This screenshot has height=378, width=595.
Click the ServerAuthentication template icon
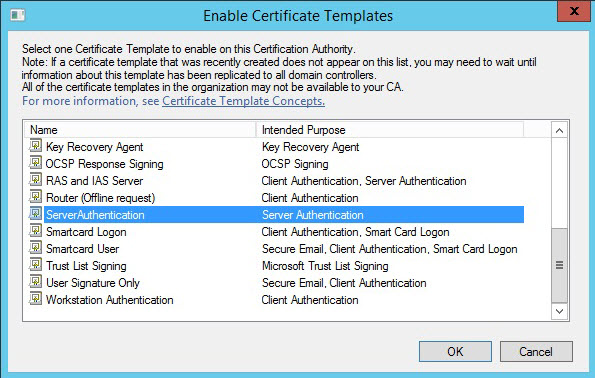(36, 214)
